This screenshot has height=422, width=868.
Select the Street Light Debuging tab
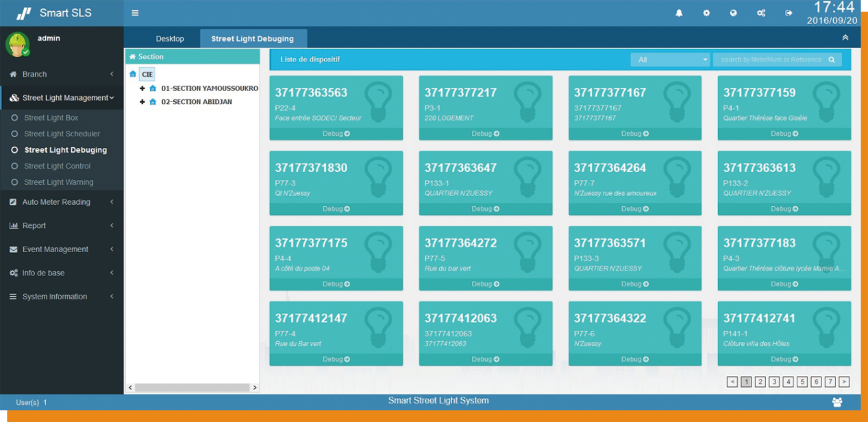pos(253,38)
